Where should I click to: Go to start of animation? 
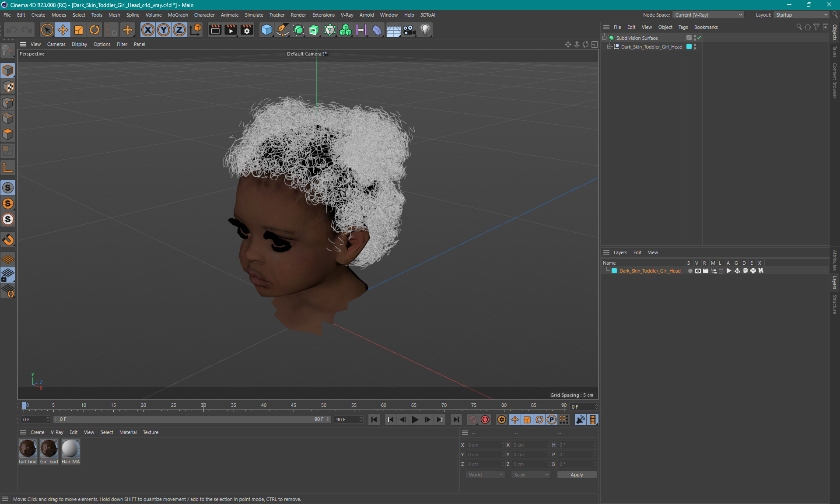point(374,420)
